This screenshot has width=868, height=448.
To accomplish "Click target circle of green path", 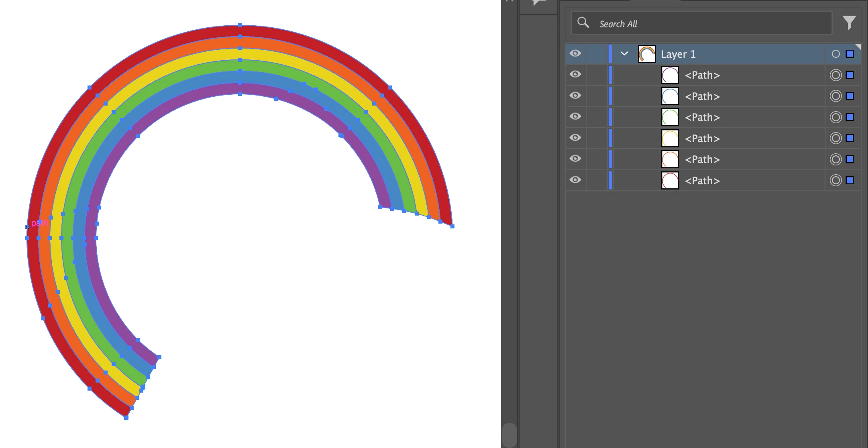I will point(835,117).
